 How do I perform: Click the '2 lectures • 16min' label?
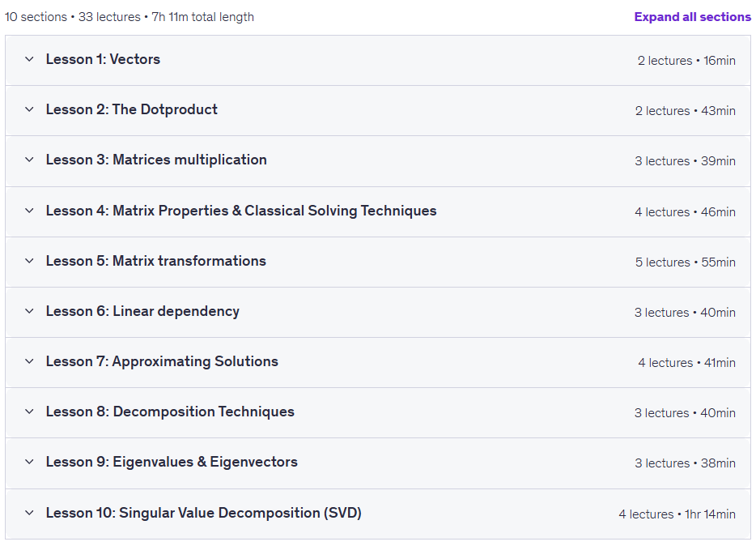tap(686, 60)
